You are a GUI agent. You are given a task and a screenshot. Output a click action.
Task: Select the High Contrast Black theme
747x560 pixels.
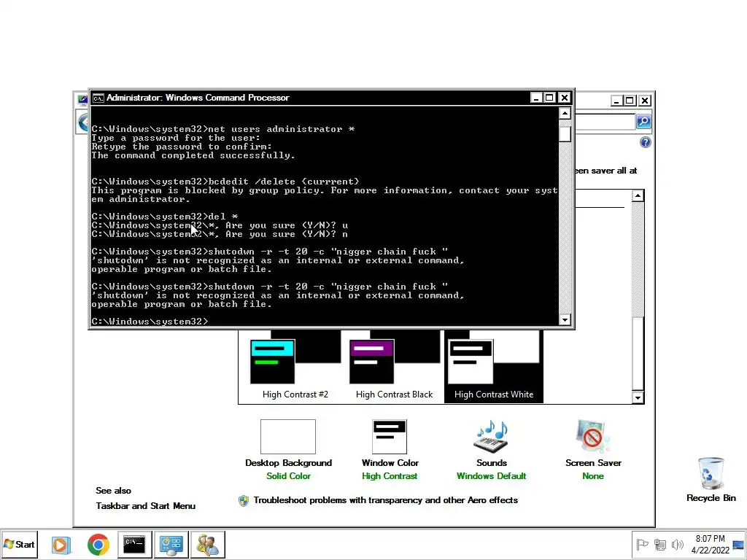click(394, 367)
